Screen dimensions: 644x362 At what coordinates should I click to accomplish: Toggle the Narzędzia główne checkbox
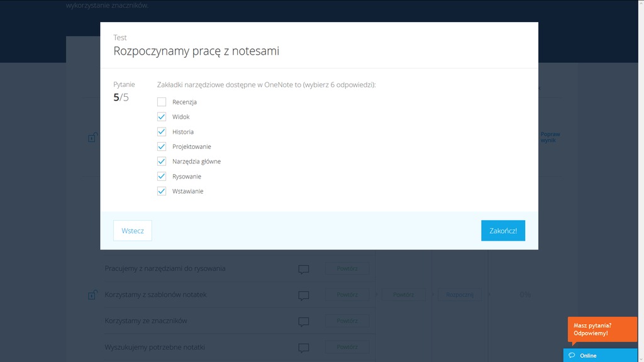[x=162, y=162]
